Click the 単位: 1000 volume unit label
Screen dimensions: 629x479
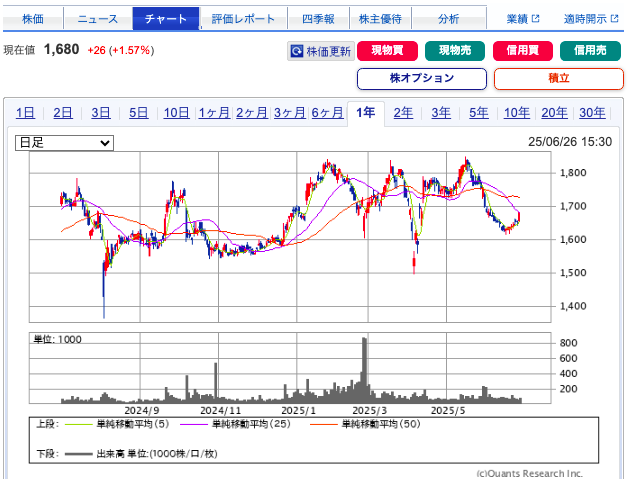tap(57, 339)
